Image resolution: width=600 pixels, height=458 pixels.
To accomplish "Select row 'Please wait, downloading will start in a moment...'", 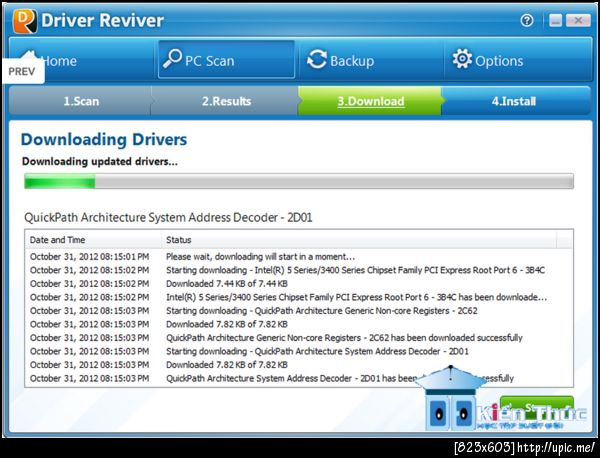I will (x=299, y=257).
